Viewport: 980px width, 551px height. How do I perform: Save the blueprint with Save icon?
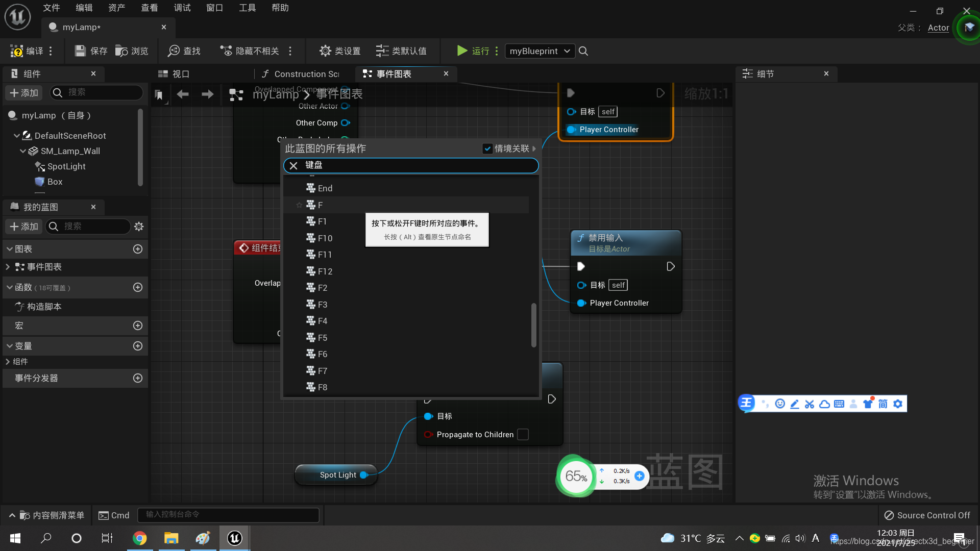coord(80,51)
